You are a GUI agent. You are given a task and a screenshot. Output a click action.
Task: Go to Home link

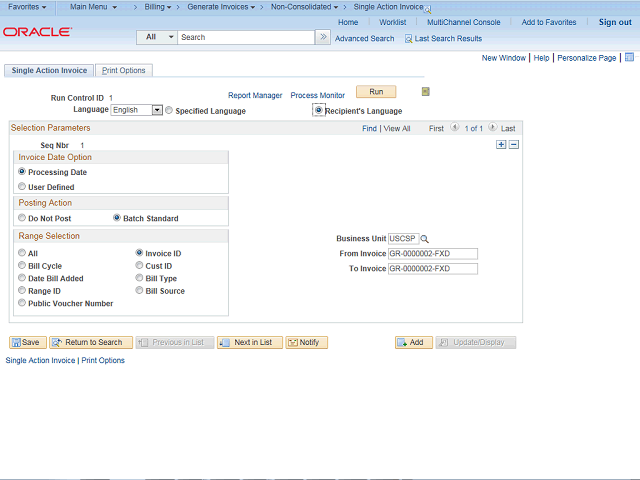click(x=348, y=22)
